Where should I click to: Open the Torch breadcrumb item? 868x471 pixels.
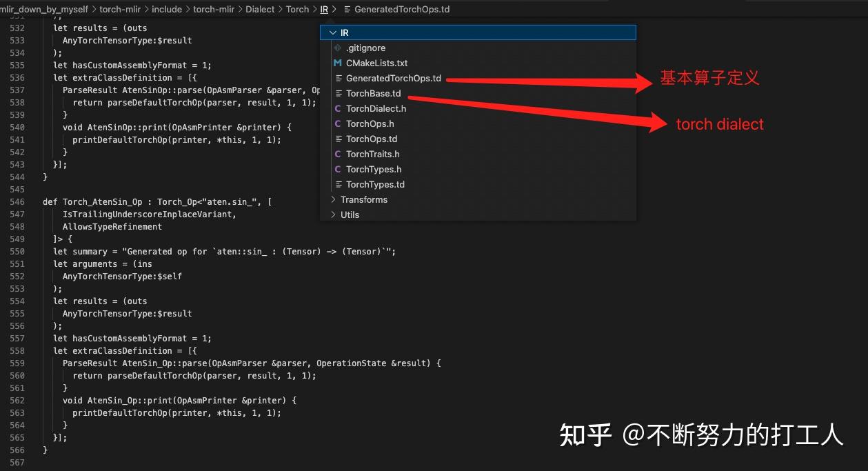coord(297,9)
